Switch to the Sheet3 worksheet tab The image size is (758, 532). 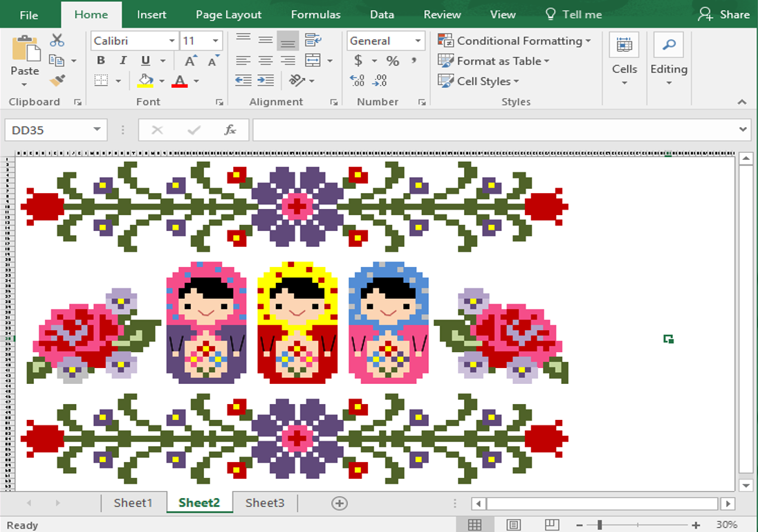coord(265,503)
